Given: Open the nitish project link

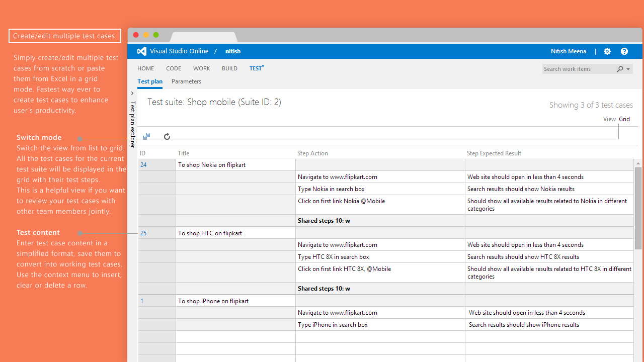Looking at the screenshot, I should tap(233, 51).
